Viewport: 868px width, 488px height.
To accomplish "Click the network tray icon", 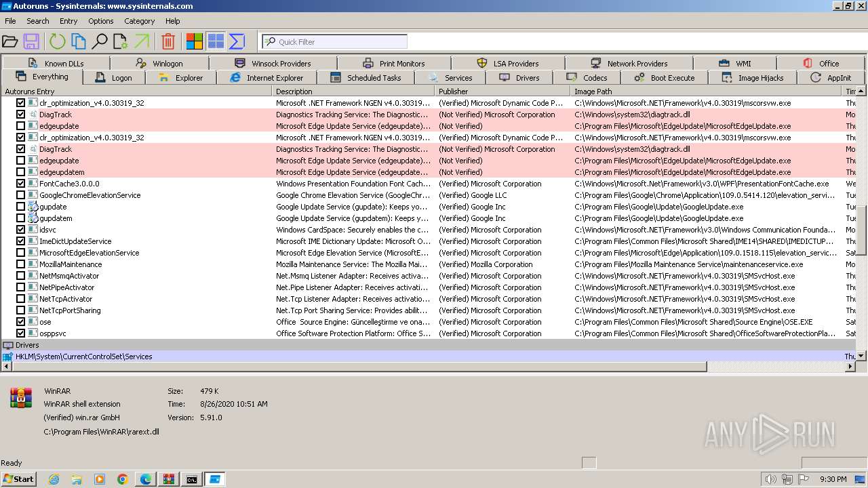I will pyautogui.click(x=787, y=479).
